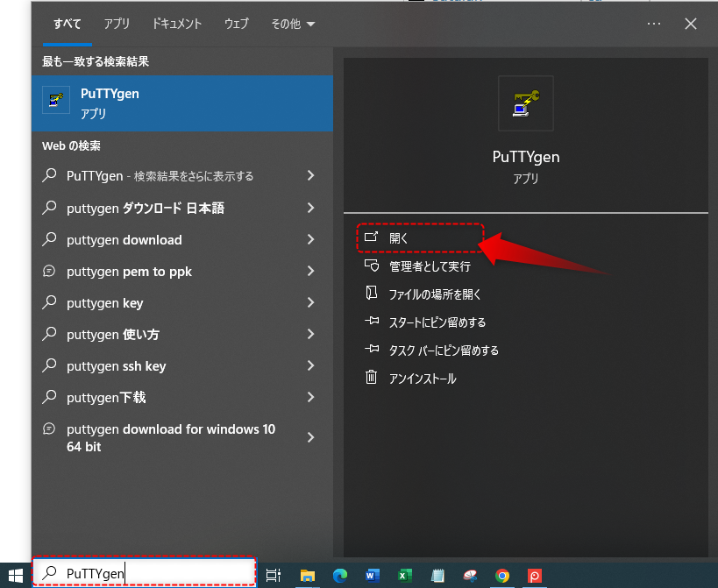Screen dimensions: 718x588
Task: Open the three-dot options menu
Action: click(x=654, y=24)
